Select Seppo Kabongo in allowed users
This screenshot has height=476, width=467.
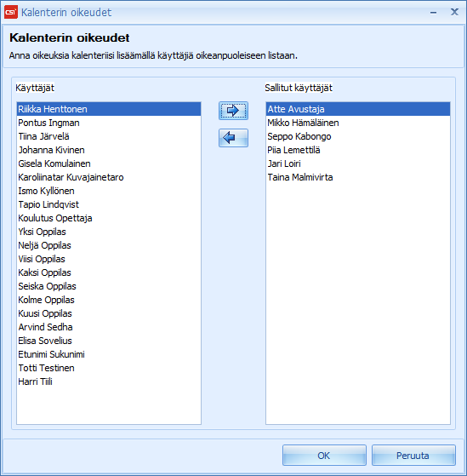(x=358, y=136)
